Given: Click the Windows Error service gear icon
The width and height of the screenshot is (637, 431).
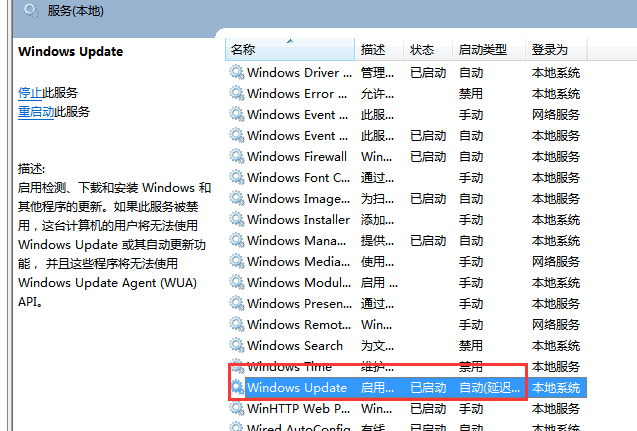Looking at the screenshot, I should coord(236,93).
